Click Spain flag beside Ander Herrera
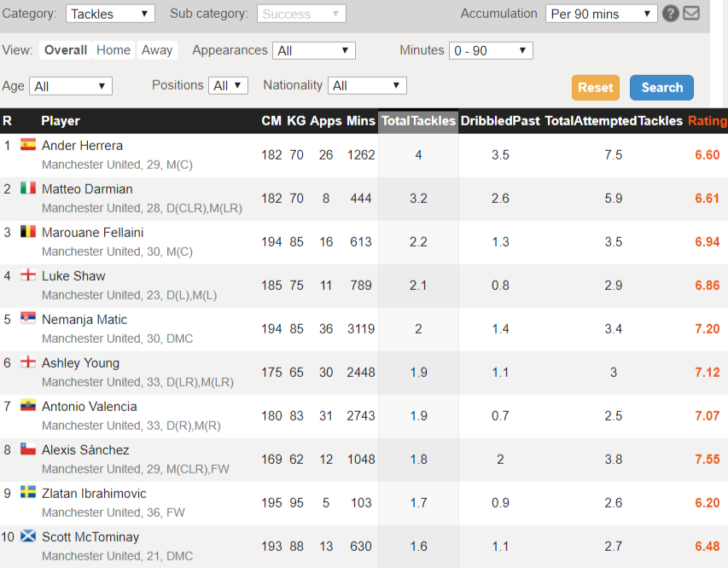Image resolution: width=728 pixels, height=568 pixels. (x=28, y=145)
